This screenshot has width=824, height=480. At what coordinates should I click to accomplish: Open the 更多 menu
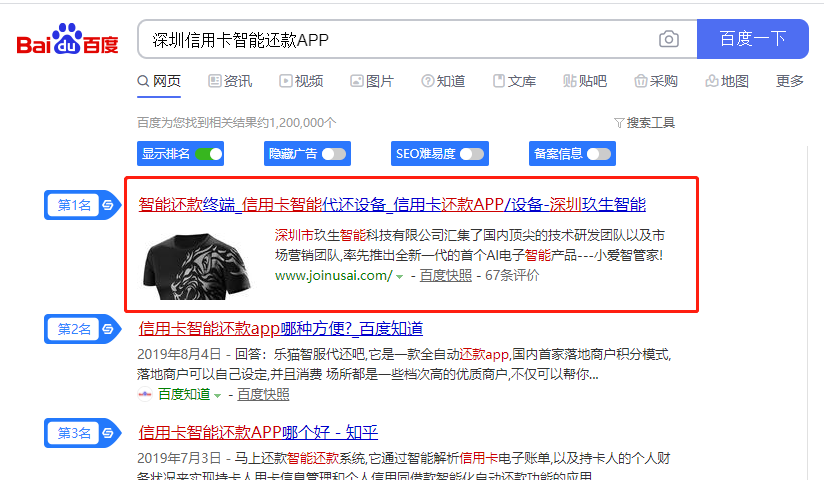[x=790, y=81]
